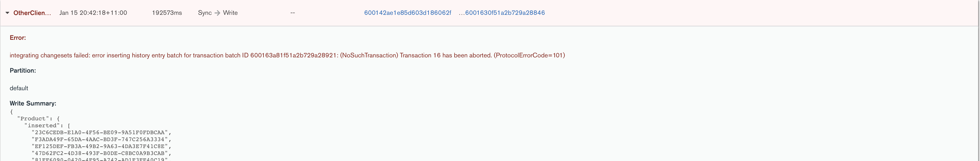Click the "inserted" key in the JSON
The height and width of the screenshot is (161, 980).
pyautogui.click(x=42, y=126)
